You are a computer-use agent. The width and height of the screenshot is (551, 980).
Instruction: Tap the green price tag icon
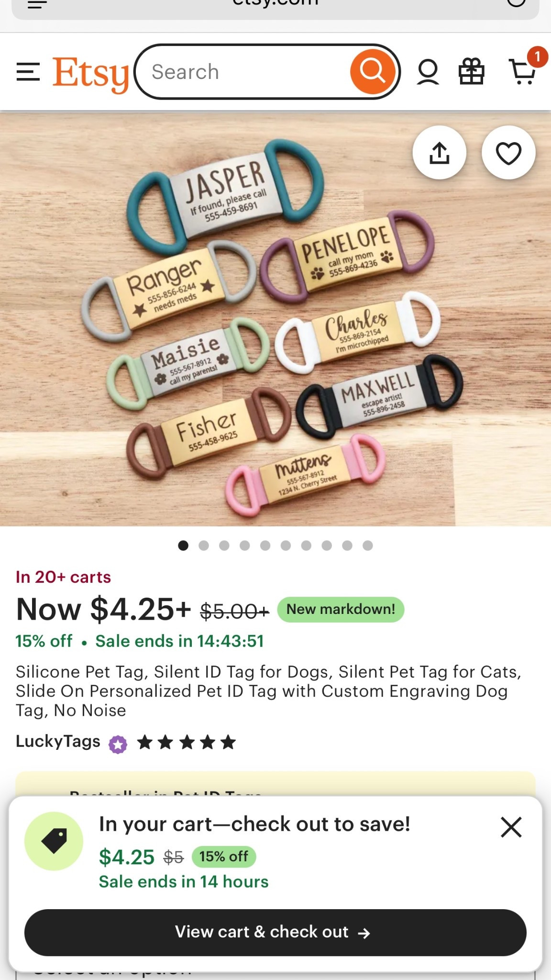(x=54, y=841)
